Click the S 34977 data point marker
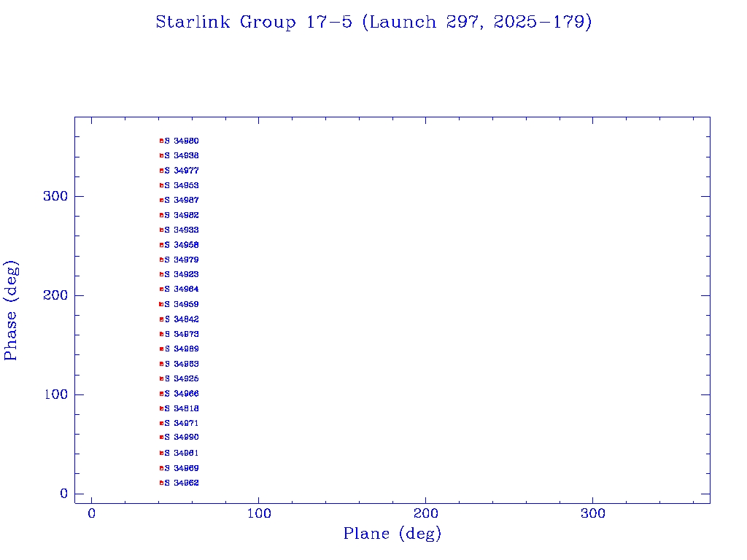 click(161, 171)
